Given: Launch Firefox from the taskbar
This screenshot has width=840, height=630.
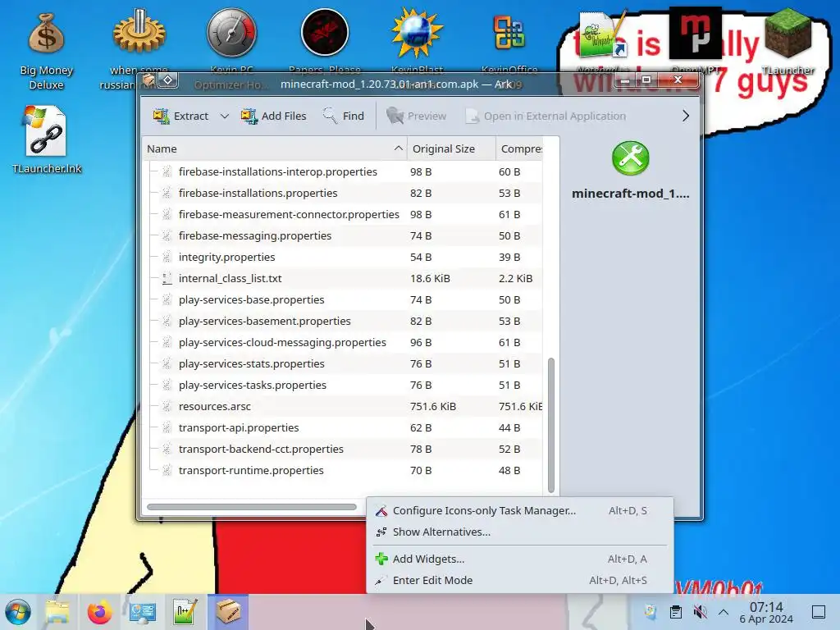Looking at the screenshot, I should click(x=99, y=612).
